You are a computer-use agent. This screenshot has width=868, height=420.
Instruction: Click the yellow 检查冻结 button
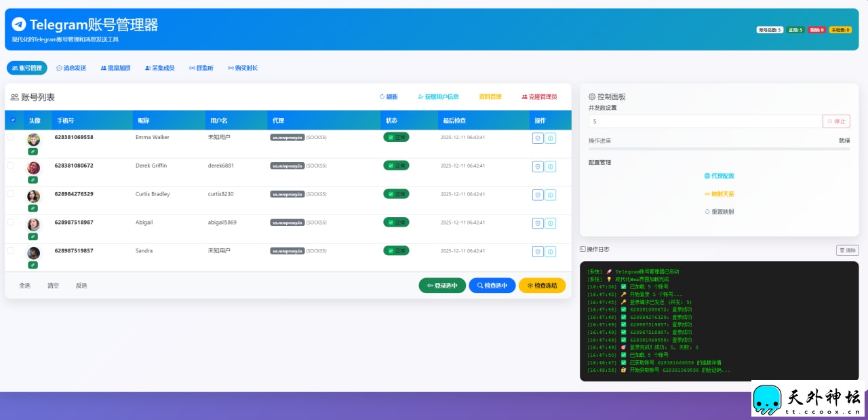click(x=542, y=286)
